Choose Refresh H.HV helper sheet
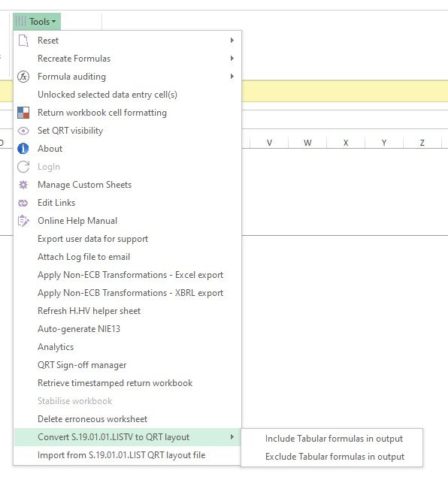This screenshot has height=501, width=448. 127,311
